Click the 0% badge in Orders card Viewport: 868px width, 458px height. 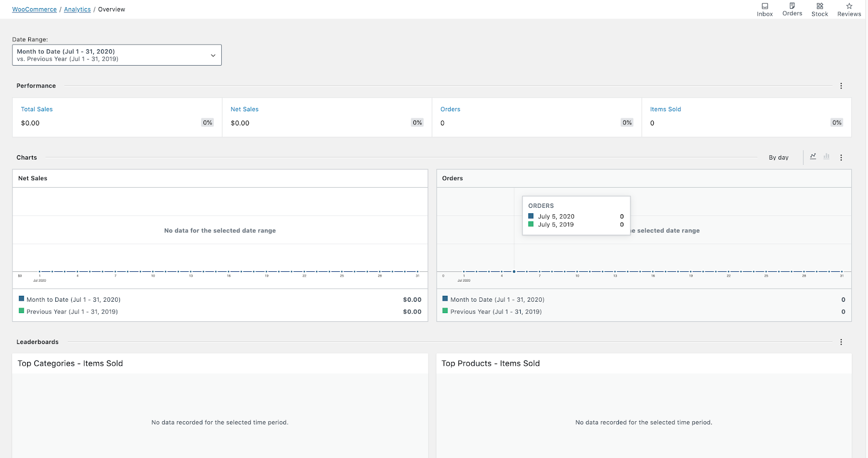[628, 123]
